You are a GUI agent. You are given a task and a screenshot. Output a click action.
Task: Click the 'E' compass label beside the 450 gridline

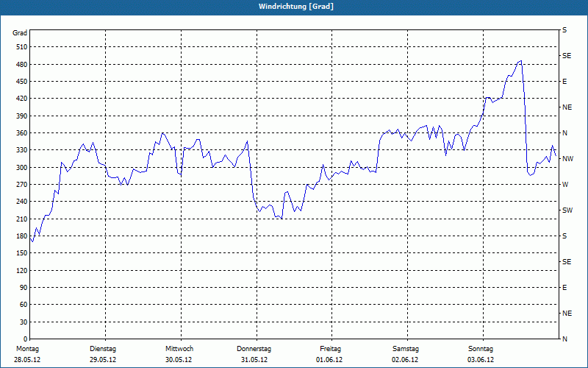564,82
